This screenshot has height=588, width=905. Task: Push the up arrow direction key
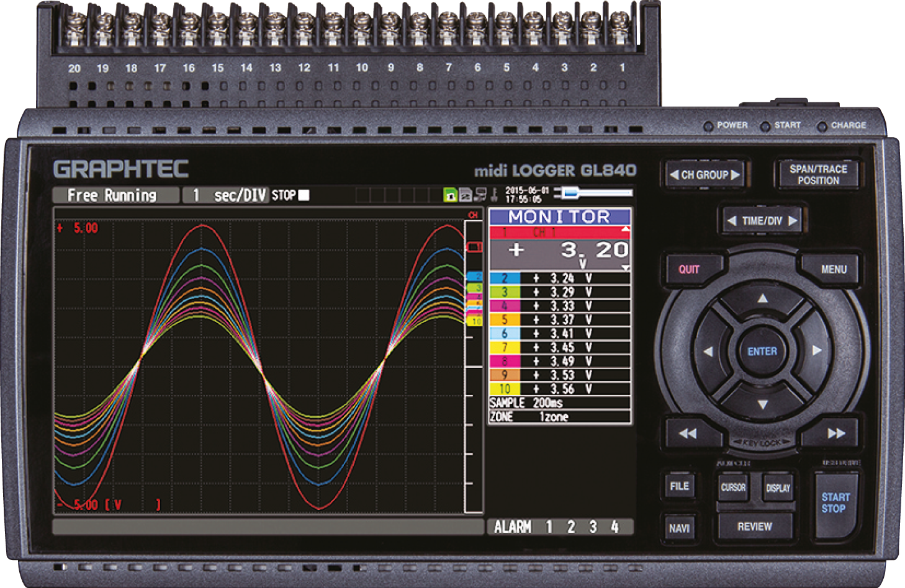pos(763,298)
